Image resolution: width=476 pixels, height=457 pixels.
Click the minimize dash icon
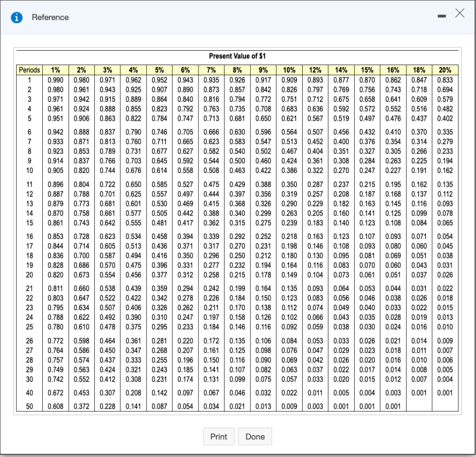(442, 15)
